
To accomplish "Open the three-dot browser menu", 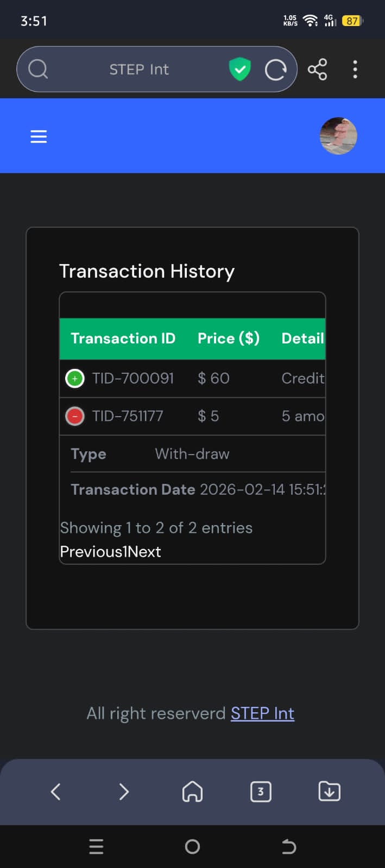I will [x=355, y=69].
